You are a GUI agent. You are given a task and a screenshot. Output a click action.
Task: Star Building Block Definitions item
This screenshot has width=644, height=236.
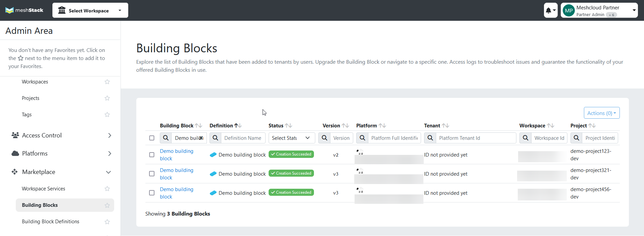click(107, 222)
